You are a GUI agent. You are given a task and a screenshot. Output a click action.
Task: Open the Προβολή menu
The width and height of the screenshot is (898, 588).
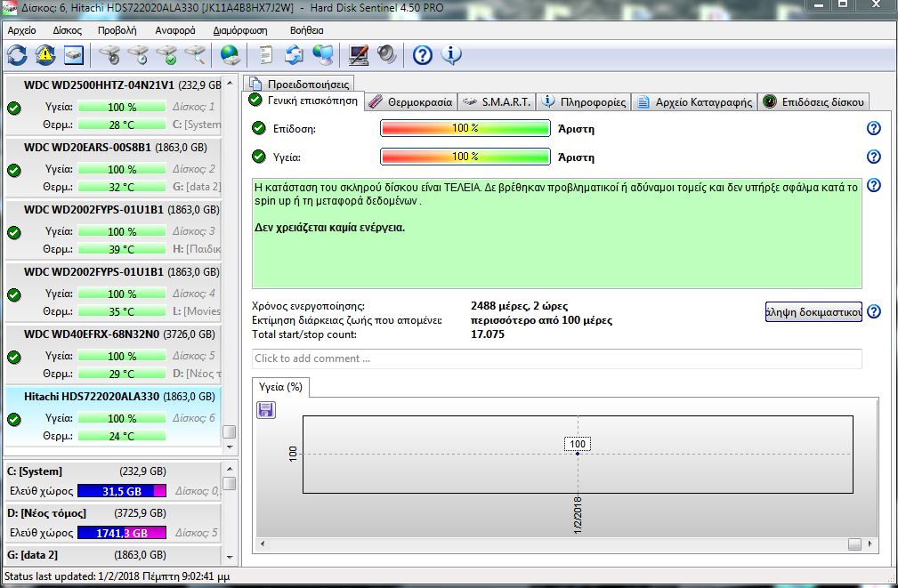pos(117,30)
